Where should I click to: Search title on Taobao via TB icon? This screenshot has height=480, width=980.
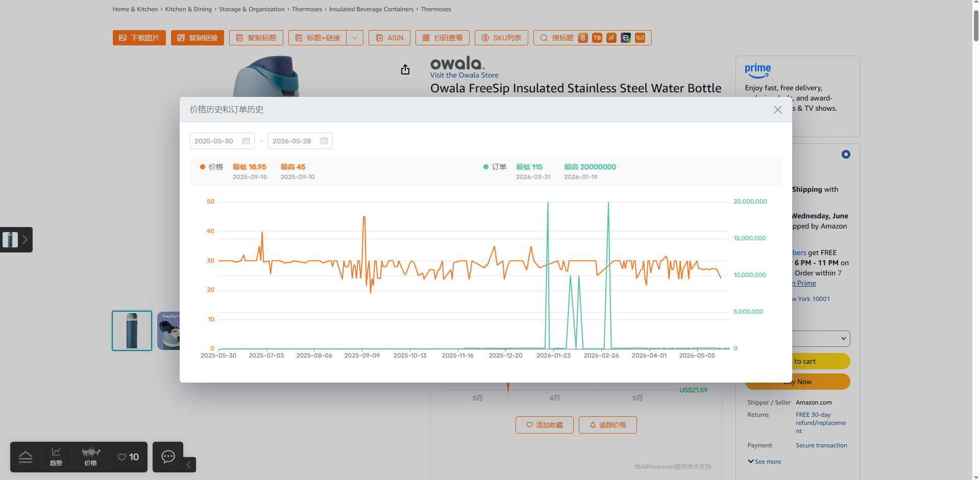pos(597,38)
